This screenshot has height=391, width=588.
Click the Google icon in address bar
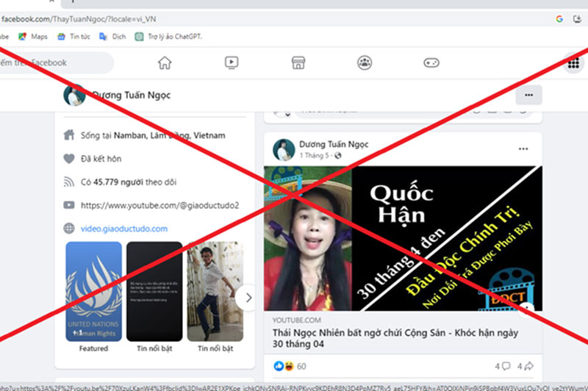pyautogui.click(x=559, y=19)
